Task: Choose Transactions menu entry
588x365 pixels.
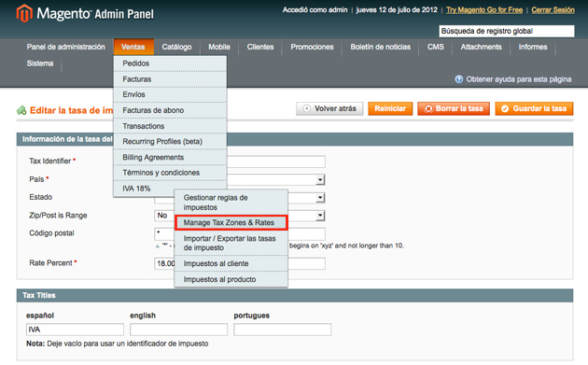Action: click(170, 126)
